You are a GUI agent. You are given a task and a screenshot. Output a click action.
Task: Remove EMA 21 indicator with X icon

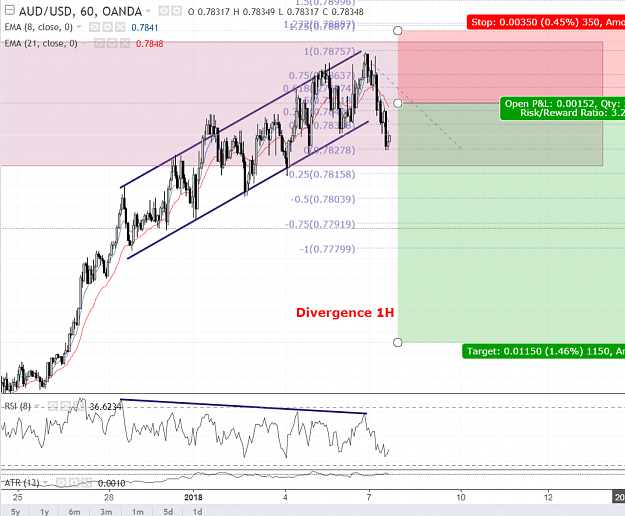tap(125, 43)
